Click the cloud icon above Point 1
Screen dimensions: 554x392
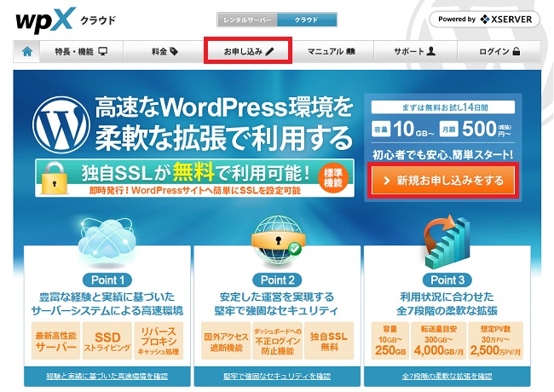107,240
